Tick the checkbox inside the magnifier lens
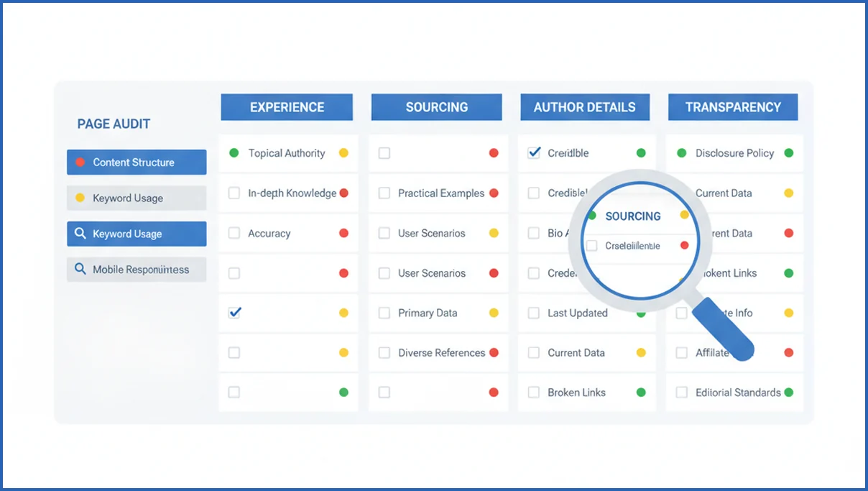 pos(591,245)
